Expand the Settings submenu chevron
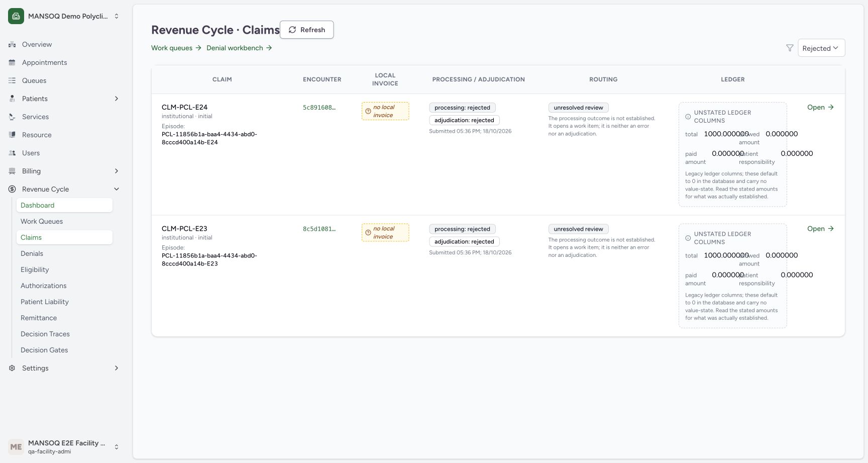 tap(117, 368)
